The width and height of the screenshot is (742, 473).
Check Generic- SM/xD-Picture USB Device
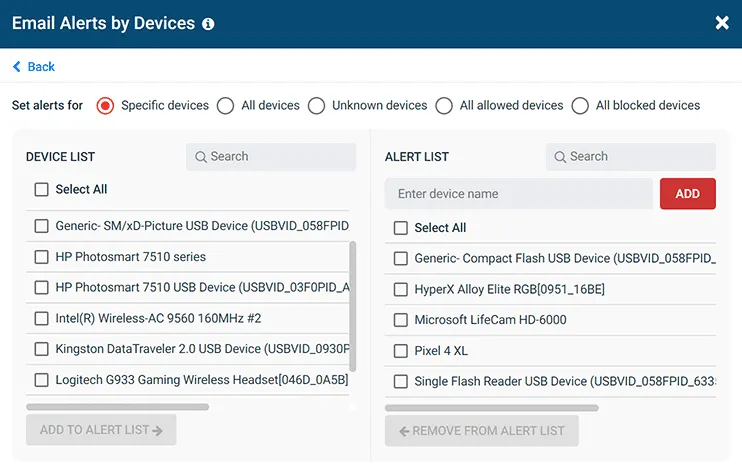pyautogui.click(x=42, y=226)
